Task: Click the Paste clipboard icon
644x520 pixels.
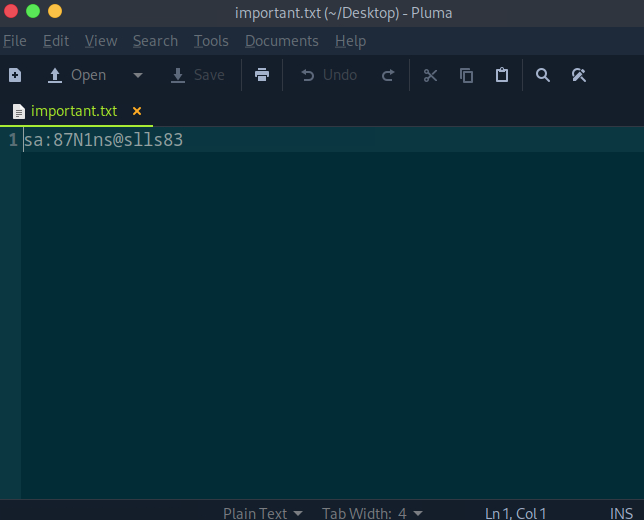Action: (x=502, y=75)
